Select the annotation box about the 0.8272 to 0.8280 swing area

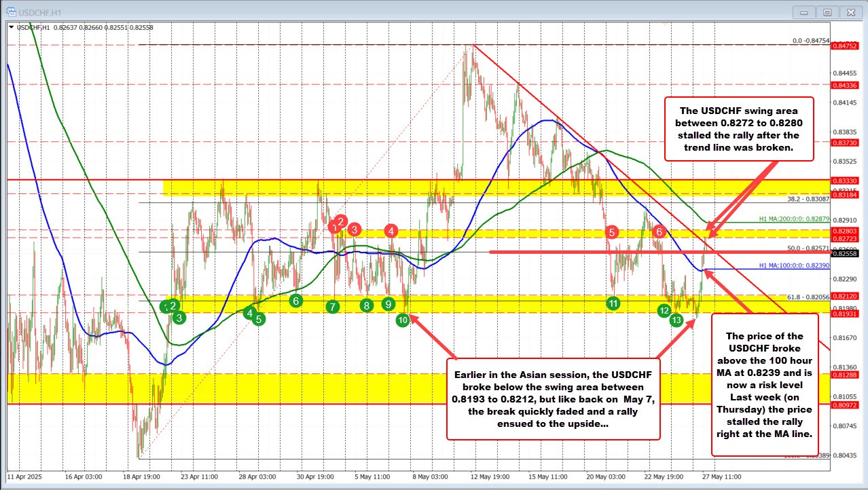pos(738,130)
